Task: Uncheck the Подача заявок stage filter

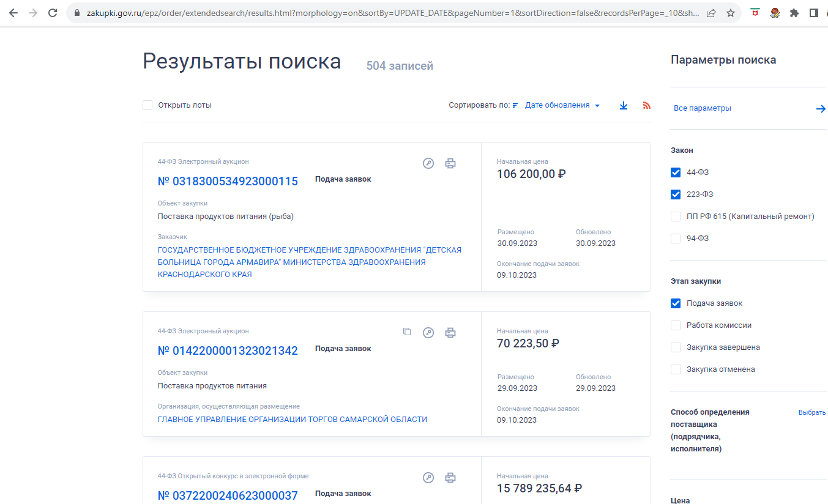Action: 676,303
